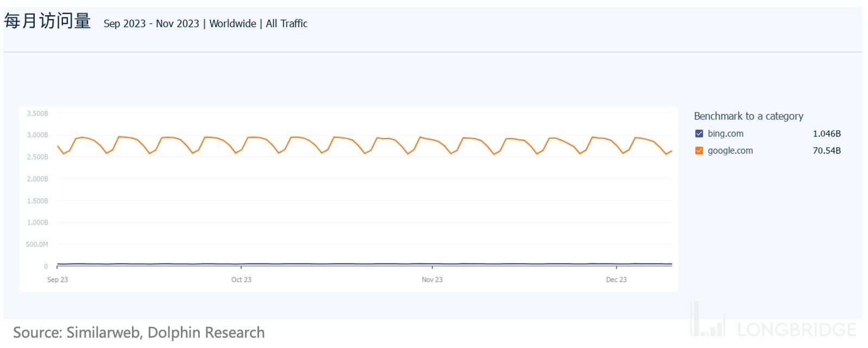This screenshot has height=348, width=868.
Task: Click the Worldwide region filter
Action: 232,24
